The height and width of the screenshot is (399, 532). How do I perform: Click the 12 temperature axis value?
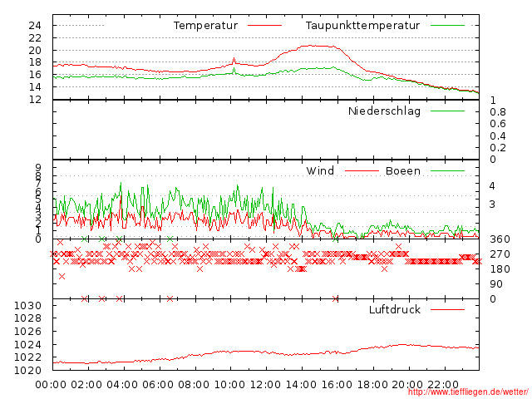(x=35, y=100)
